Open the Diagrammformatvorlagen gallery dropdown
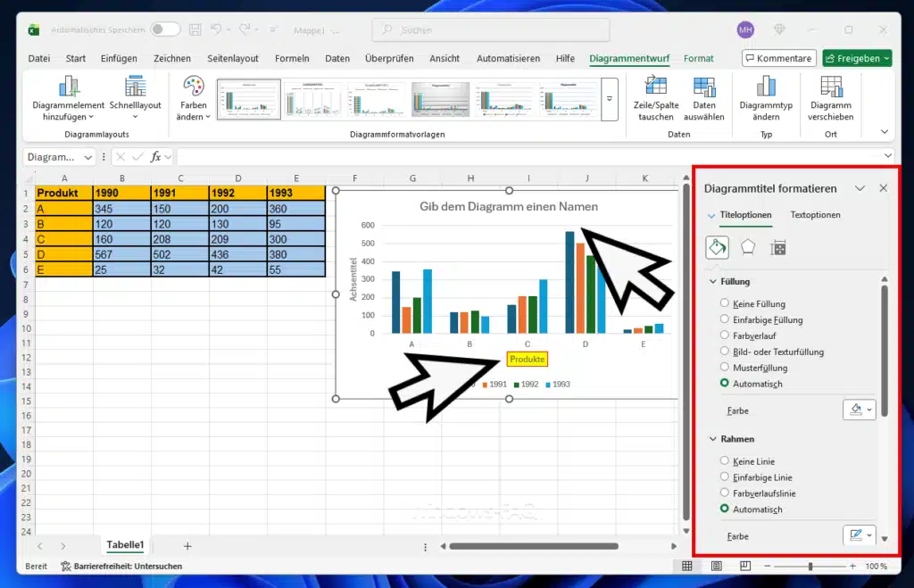Viewport: 914px width, 588px height. click(x=610, y=98)
